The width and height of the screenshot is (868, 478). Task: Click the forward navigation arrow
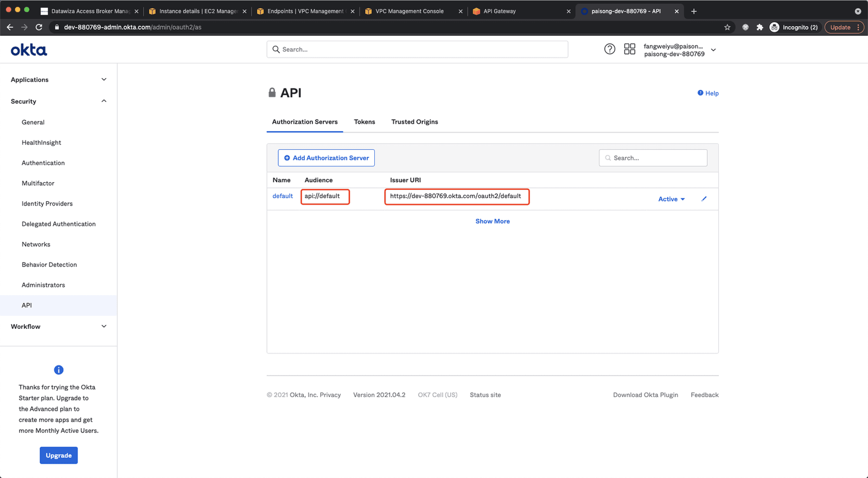coord(24,27)
